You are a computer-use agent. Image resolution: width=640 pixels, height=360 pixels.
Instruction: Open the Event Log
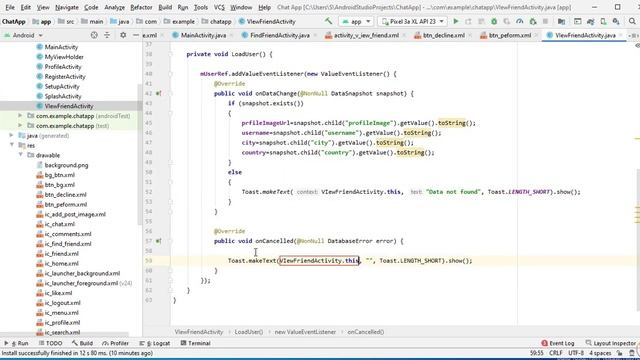[558, 343]
